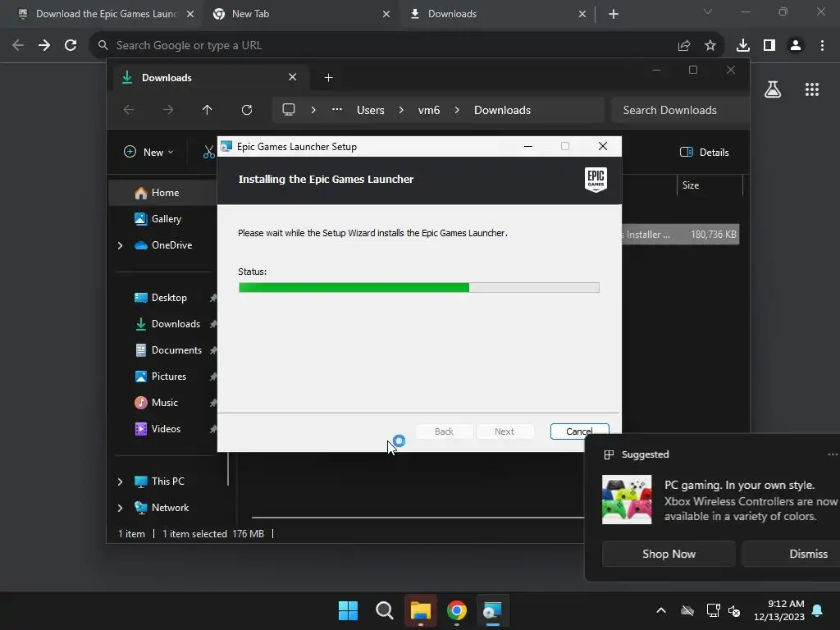
Task: Open a new Chrome tab
Action: (614, 14)
